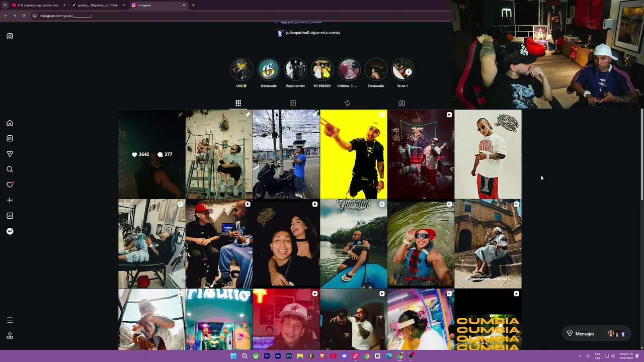Open Windows taskbar search
This screenshot has height=362, width=644.
(245, 356)
